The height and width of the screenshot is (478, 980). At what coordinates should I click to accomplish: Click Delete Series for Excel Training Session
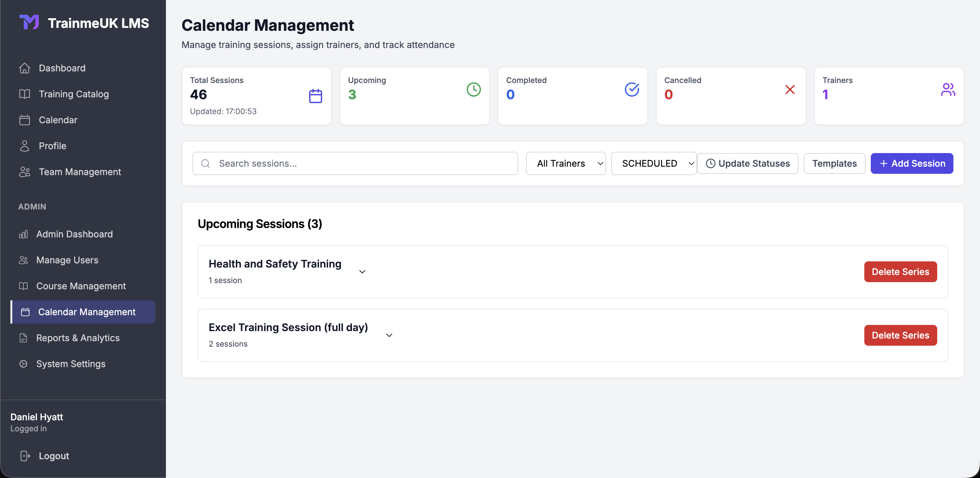[x=900, y=335]
